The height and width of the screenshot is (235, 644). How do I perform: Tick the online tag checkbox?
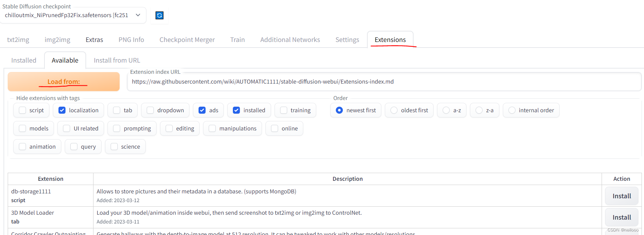pyautogui.click(x=275, y=129)
